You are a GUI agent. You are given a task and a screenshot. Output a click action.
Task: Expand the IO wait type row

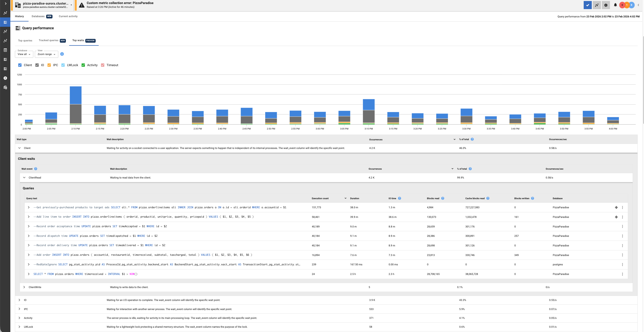tap(19, 300)
